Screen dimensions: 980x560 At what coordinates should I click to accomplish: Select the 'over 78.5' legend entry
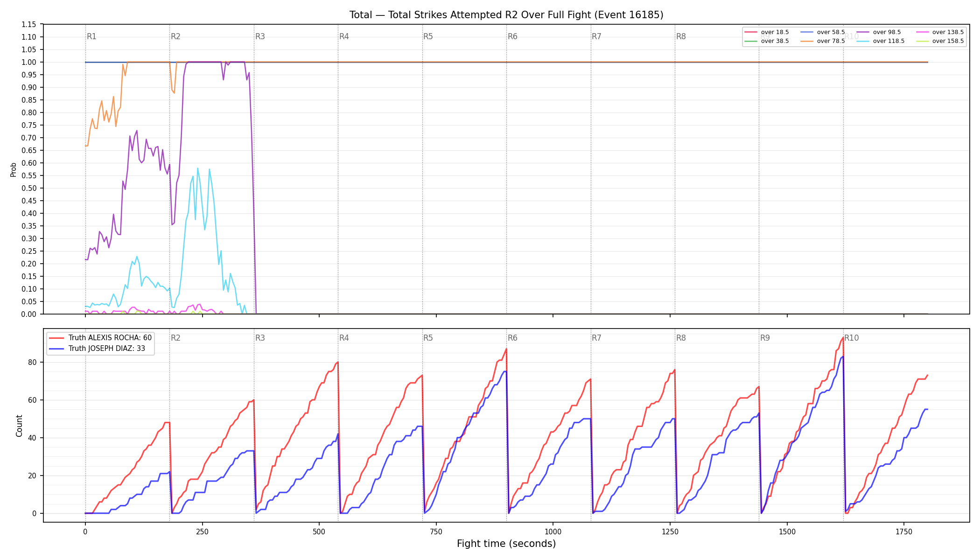point(823,41)
